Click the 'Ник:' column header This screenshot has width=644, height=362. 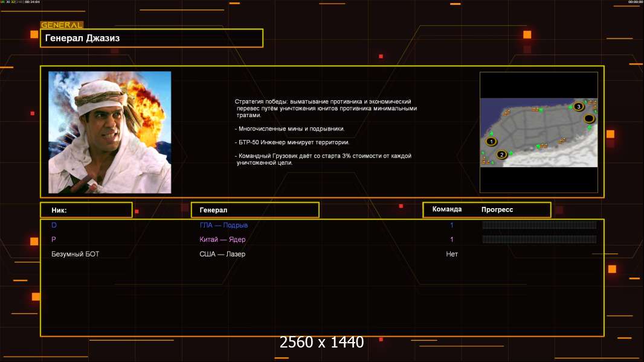[x=86, y=210]
